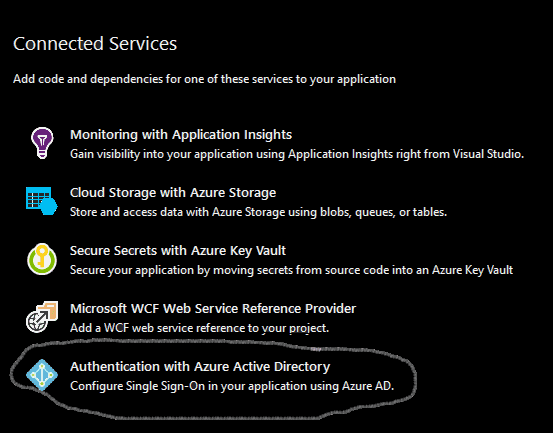
Task: Click the 'Store and access data' description text
Action: pos(259,212)
